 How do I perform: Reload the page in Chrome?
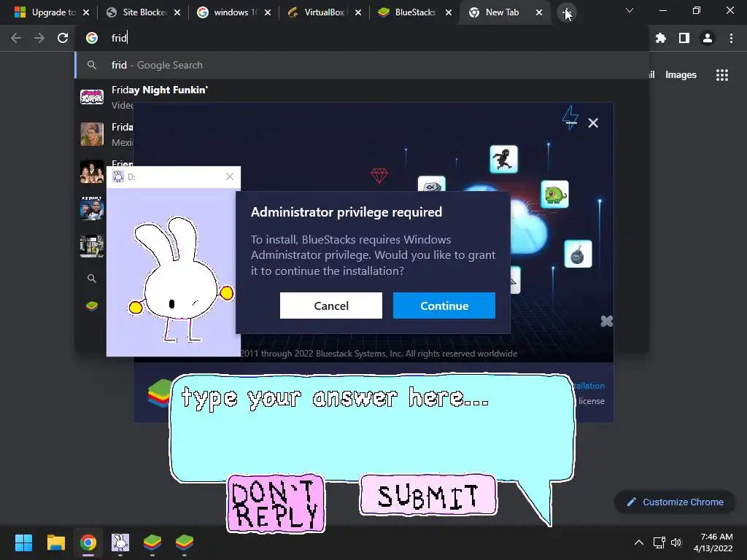click(x=63, y=38)
